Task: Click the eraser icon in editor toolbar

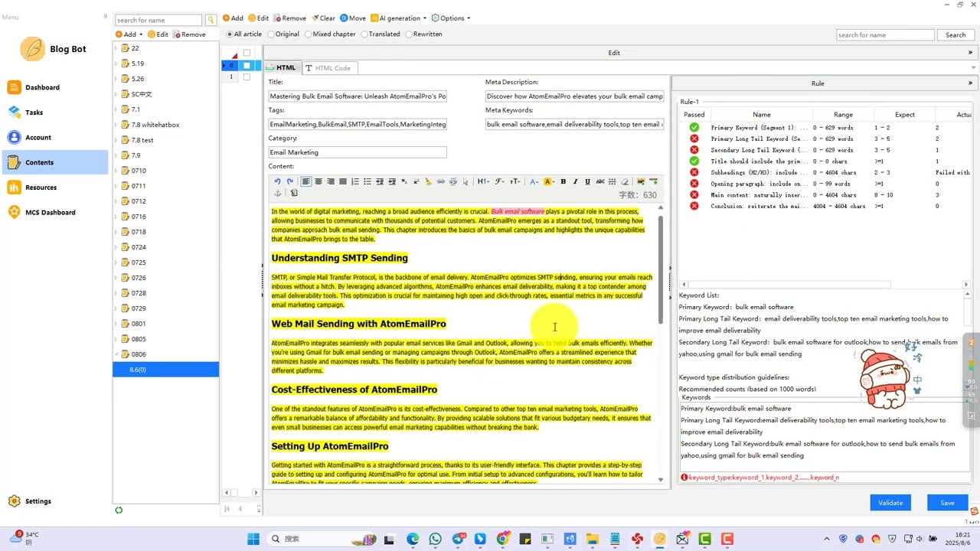Action: point(625,181)
